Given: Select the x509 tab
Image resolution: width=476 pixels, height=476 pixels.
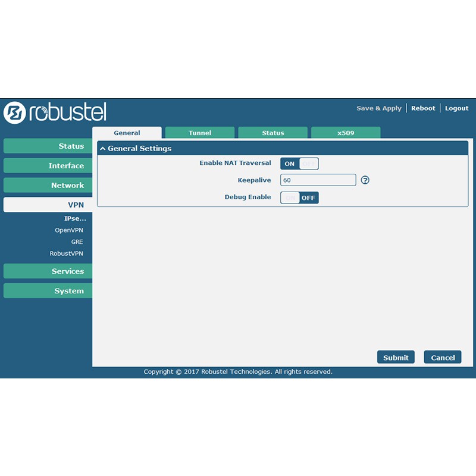Looking at the screenshot, I should coord(346,133).
